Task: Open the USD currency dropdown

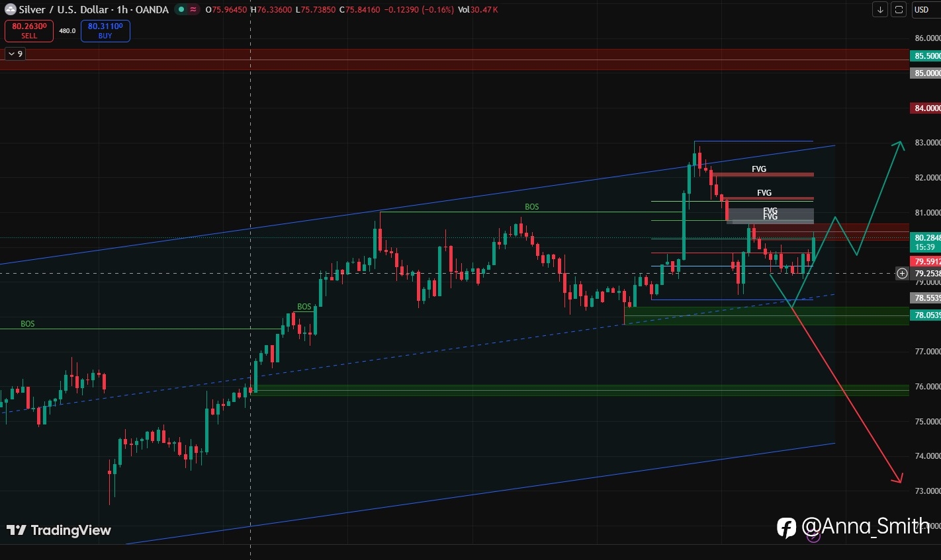Action: coord(925,10)
